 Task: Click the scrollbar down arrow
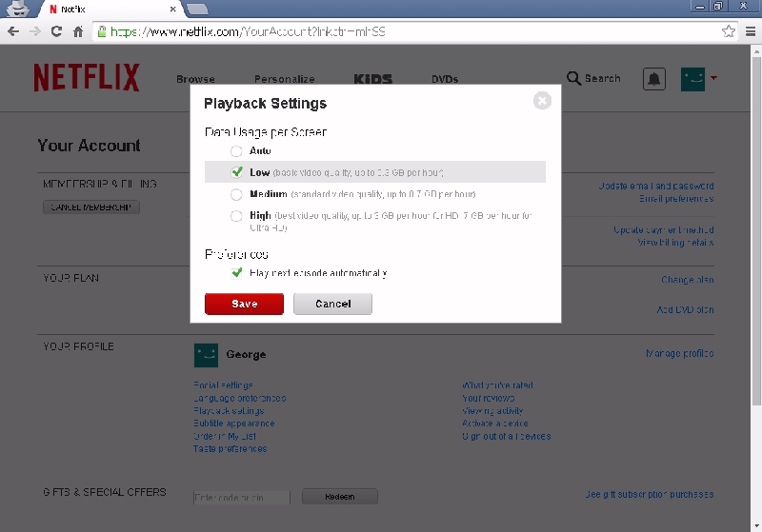tap(756, 526)
